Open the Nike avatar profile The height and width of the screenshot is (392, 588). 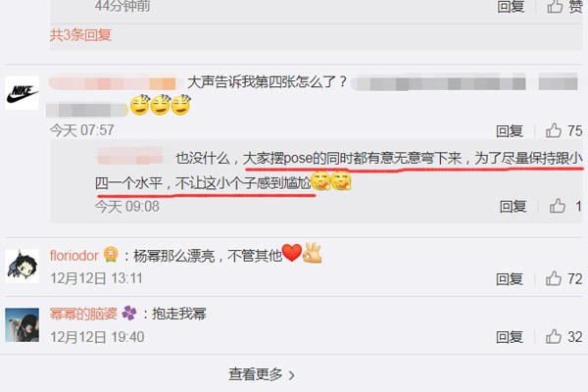tap(22, 93)
